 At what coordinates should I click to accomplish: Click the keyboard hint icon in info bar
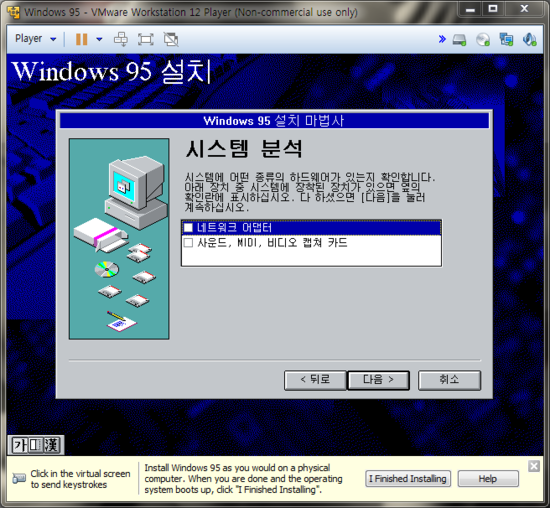[19, 478]
